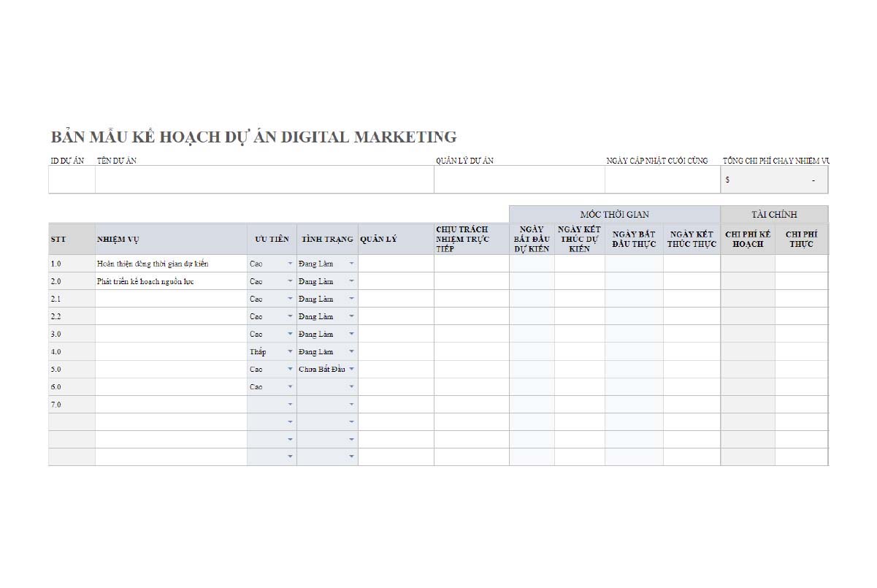Select the Ngày kết thúc thực header
877x588 pixels.
(692, 239)
